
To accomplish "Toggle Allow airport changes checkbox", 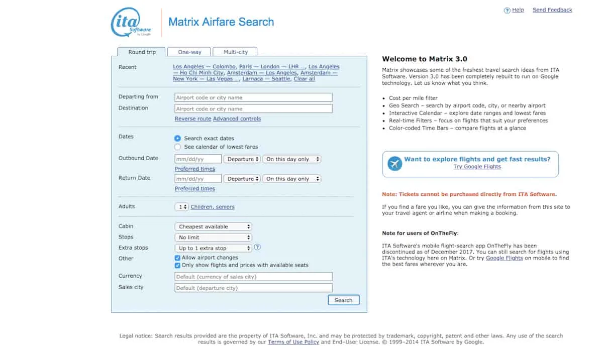I will pos(177,258).
